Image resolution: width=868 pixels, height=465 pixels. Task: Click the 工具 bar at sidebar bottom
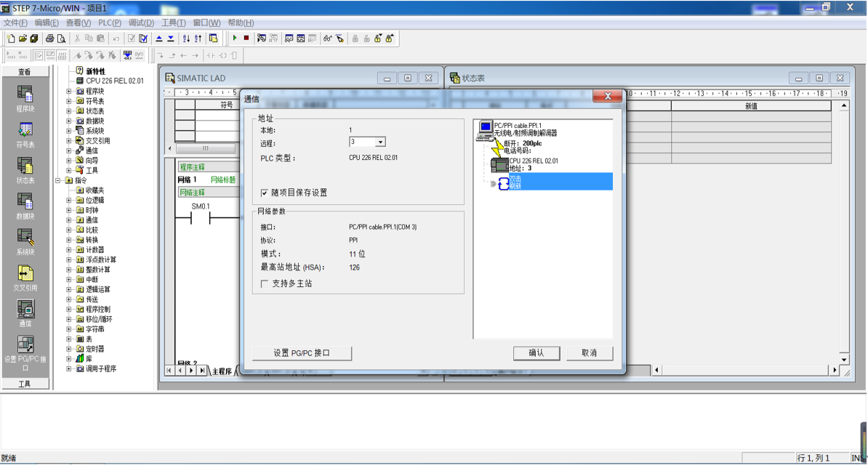[25, 384]
